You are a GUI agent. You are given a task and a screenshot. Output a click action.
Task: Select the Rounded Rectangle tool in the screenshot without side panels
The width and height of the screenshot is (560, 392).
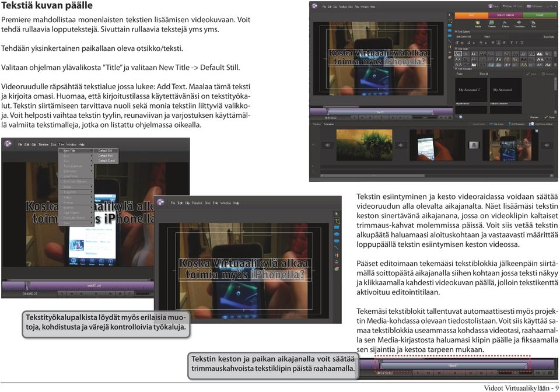click(337, 241)
